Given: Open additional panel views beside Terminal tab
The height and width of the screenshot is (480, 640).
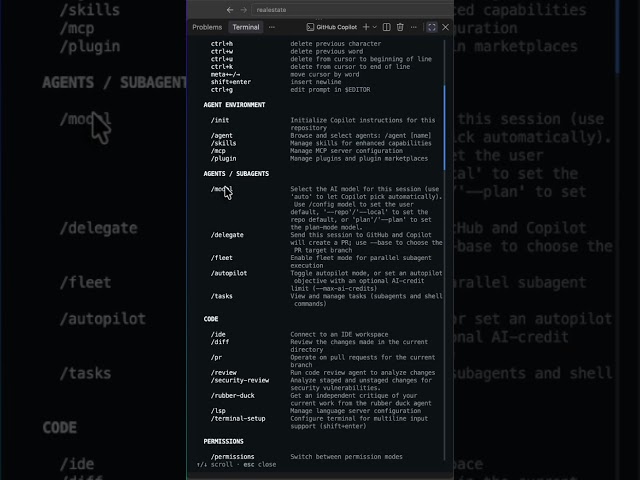Looking at the screenshot, I should click(272, 27).
